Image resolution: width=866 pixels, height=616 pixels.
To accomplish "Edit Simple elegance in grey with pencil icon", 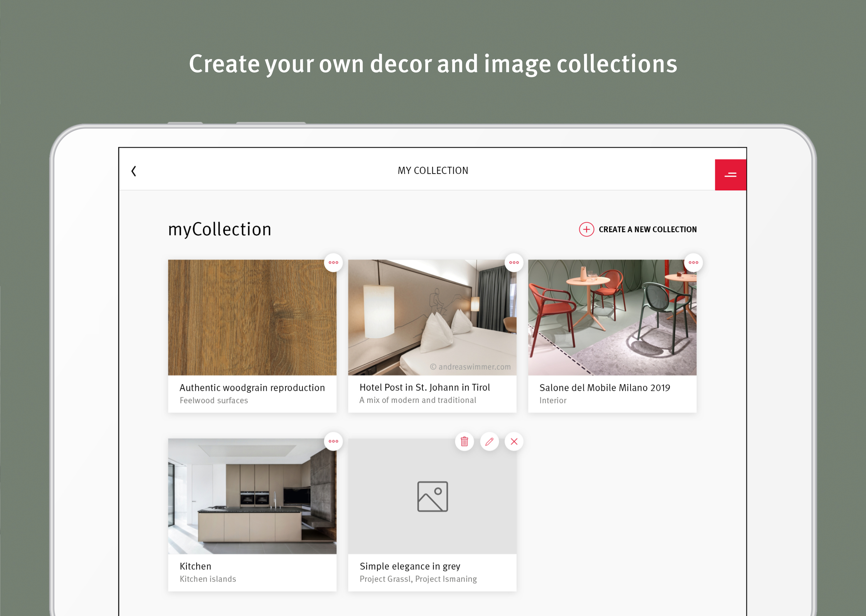I will (x=489, y=441).
